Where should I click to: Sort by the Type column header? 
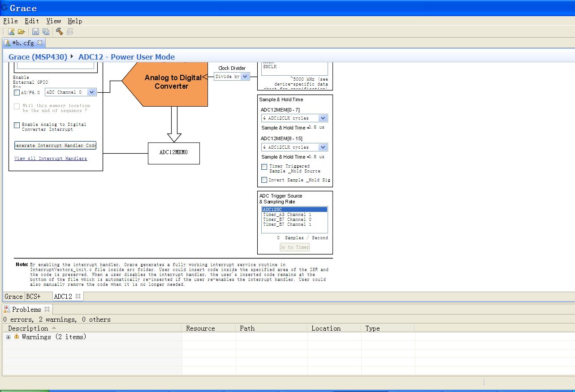click(388, 328)
